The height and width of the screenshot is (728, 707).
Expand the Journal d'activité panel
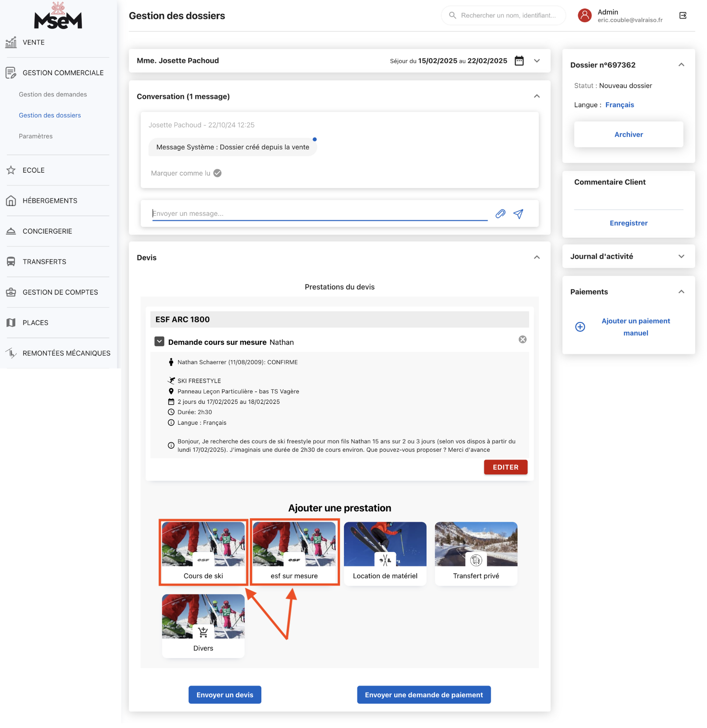681,257
